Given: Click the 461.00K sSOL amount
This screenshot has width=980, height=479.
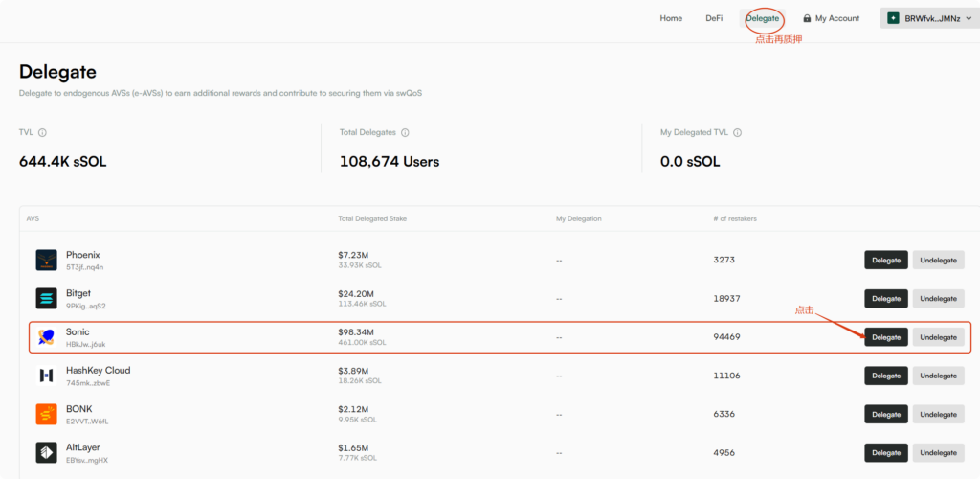Looking at the screenshot, I should 362,343.
